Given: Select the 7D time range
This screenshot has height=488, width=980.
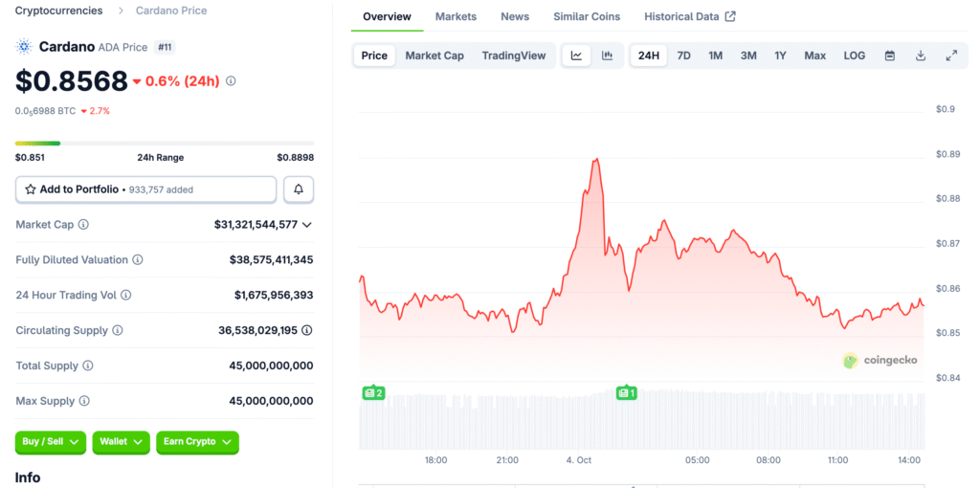Looking at the screenshot, I should [683, 55].
